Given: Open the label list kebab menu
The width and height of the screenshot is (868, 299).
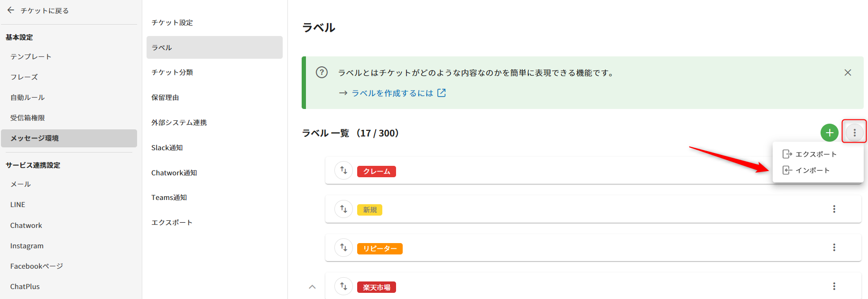Looking at the screenshot, I should pyautogui.click(x=854, y=133).
